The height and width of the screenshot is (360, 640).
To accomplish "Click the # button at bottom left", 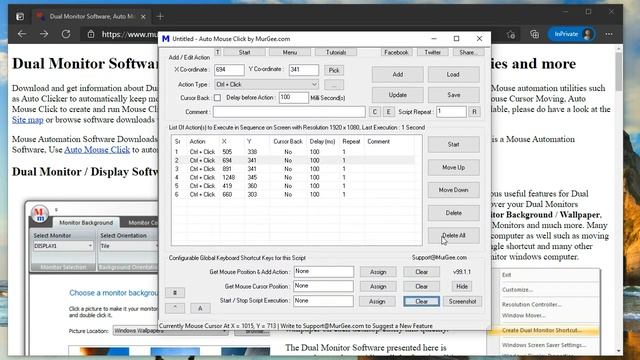I will coord(175,293).
